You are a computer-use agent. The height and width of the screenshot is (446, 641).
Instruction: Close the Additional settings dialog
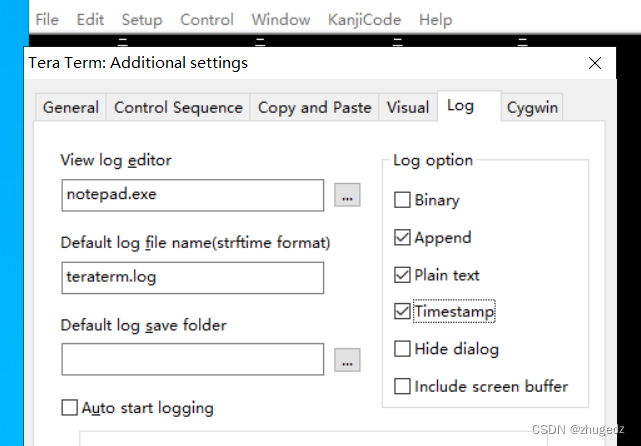click(595, 63)
